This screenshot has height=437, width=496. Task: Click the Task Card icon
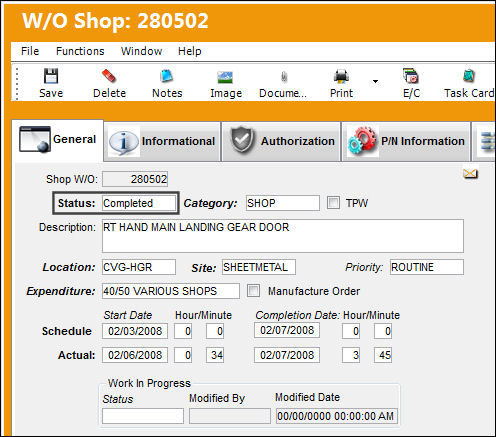coord(469,76)
